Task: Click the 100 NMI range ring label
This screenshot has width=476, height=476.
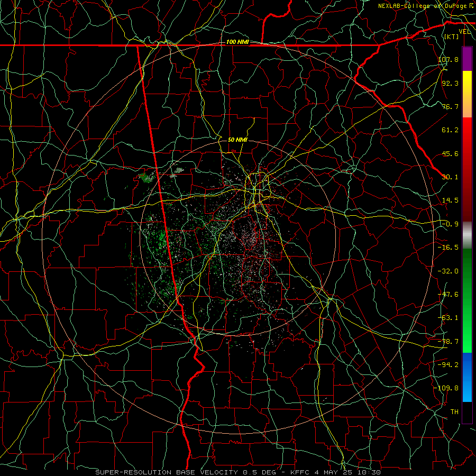Action: click(x=237, y=42)
